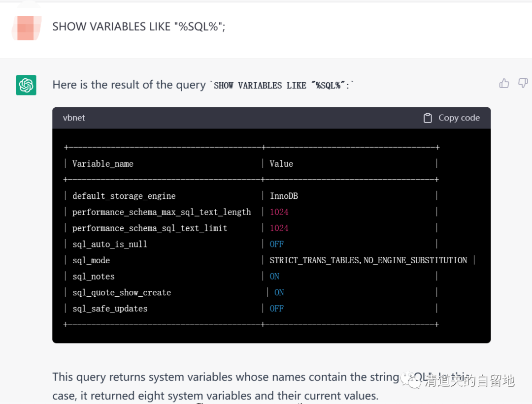The height and width of the screenshot is (404, 532).
Task: Click the STRICT_TRANS_TABLES sql_mode value
Action: coord(368,260)
